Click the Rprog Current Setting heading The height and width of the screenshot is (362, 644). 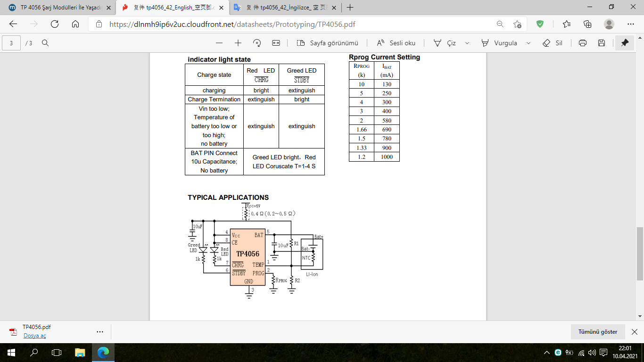click(x=384, y=57)
